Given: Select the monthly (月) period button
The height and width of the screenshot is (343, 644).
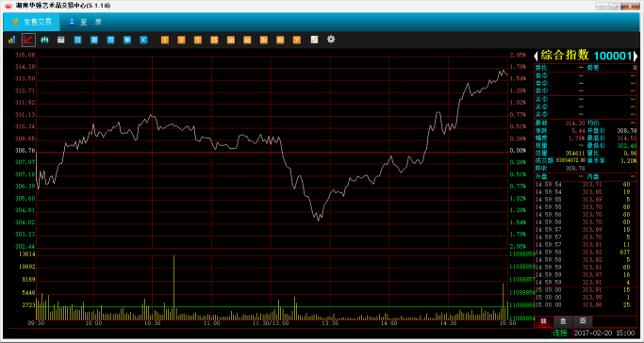Looking at the screenshot, I should pos(110,40).
